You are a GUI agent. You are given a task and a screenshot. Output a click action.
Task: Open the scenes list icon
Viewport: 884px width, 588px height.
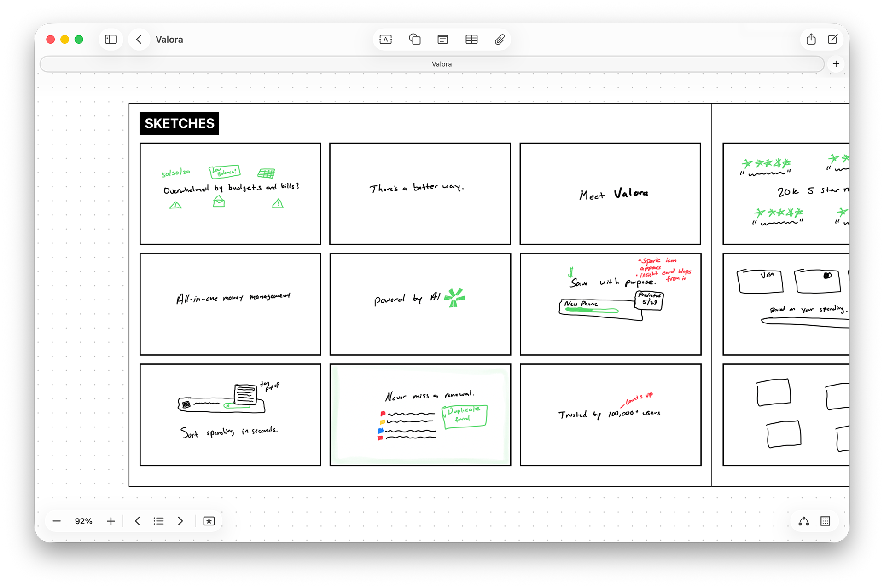point(158,521)
